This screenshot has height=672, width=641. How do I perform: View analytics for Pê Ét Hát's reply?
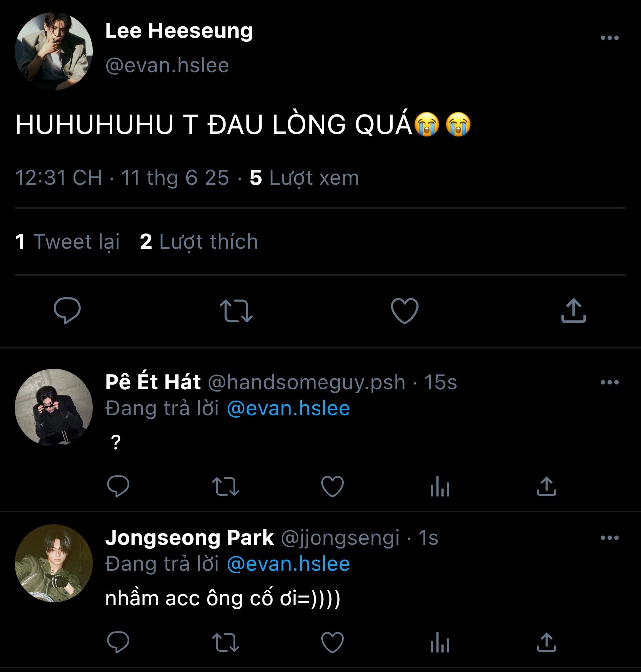(440, 486)
